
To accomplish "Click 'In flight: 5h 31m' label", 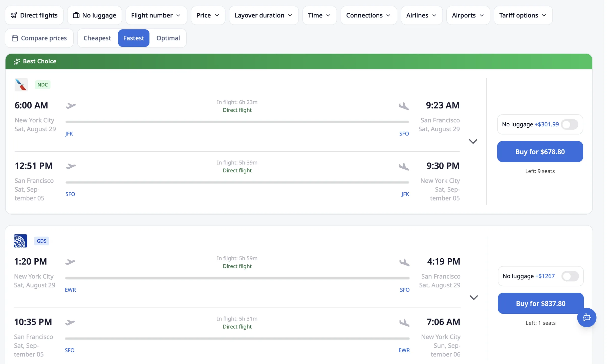I will [x=237, y=319].
